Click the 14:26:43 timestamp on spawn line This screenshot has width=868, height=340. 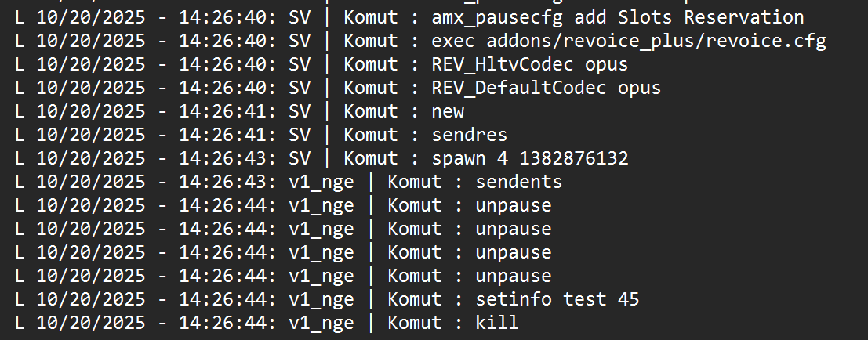click(227, 159)
